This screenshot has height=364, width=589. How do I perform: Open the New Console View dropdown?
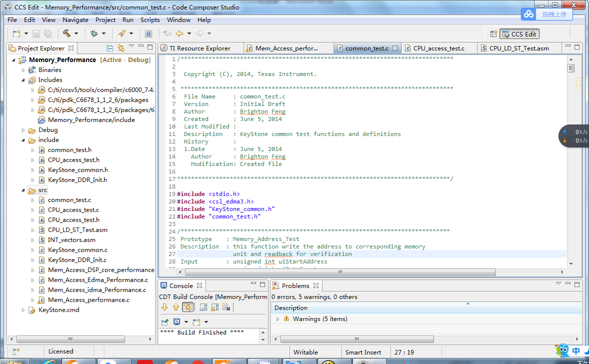(x=206, y=322)
